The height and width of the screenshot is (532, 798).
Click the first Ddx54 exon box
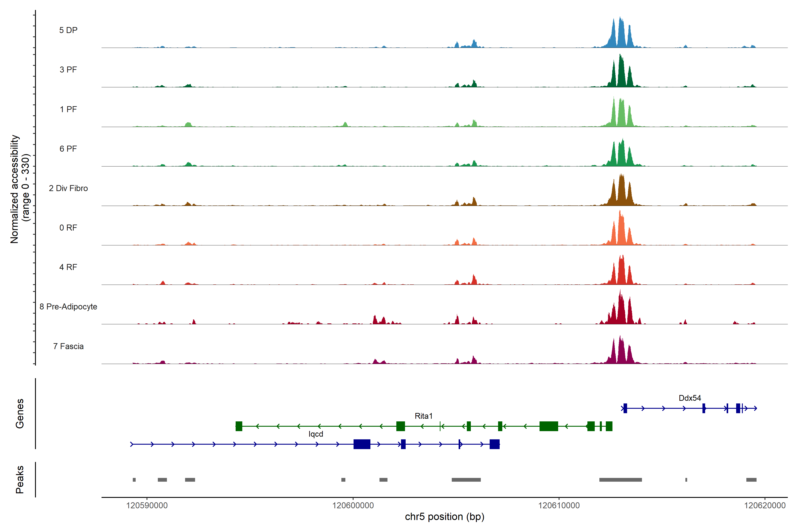[x=625, y=408]
